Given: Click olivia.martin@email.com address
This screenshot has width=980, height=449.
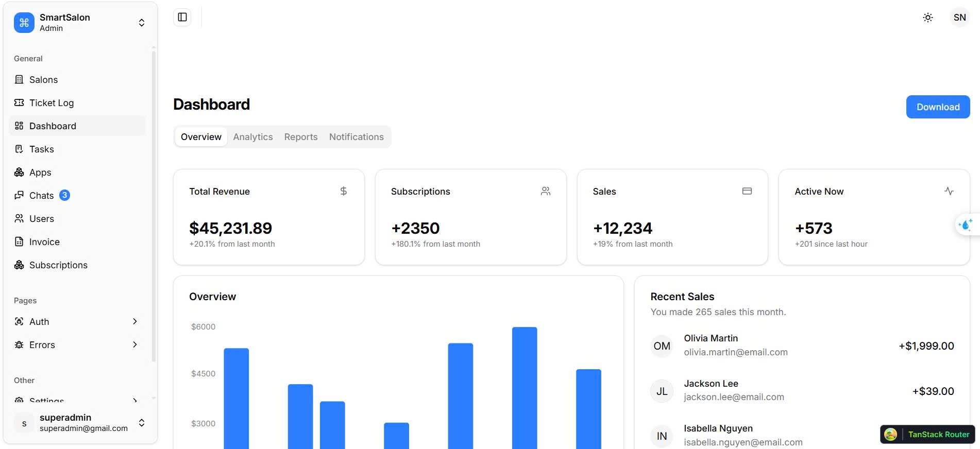Looking at the screenshot, I should pos(736,352).
